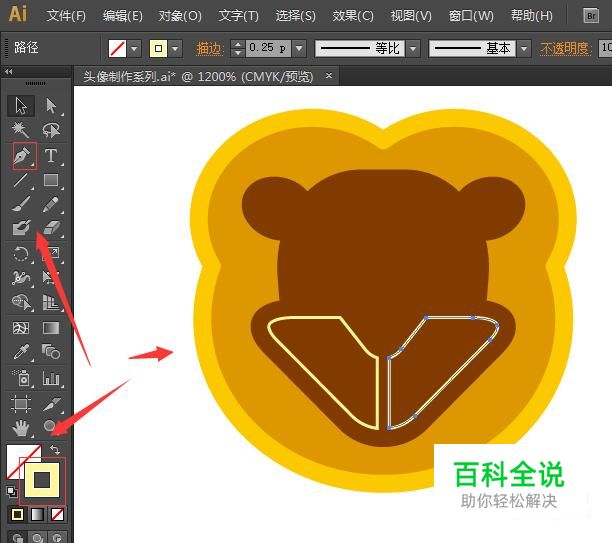612x543 pixels.
Task: Select the Type tool
Action: [x=51, y=156]
